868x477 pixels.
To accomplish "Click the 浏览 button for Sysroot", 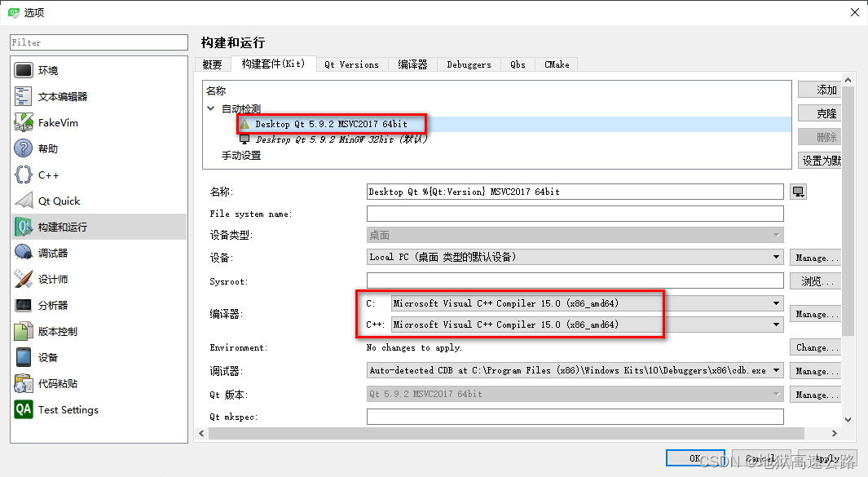I will click(815, 281).
